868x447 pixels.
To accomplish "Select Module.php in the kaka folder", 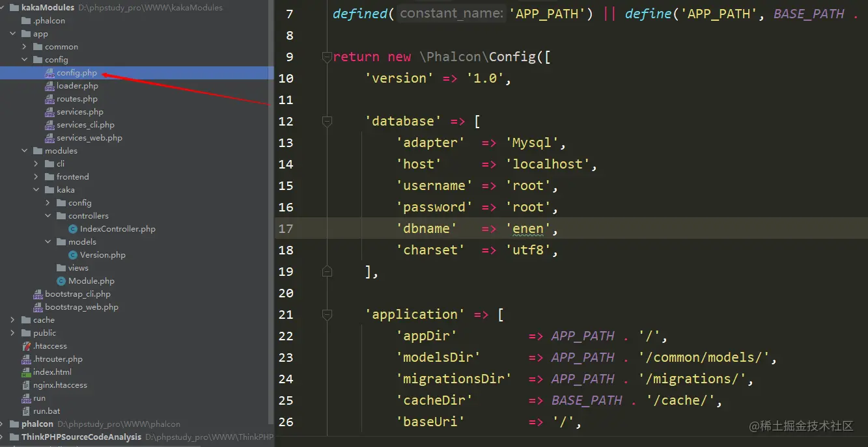I will 137,281.
